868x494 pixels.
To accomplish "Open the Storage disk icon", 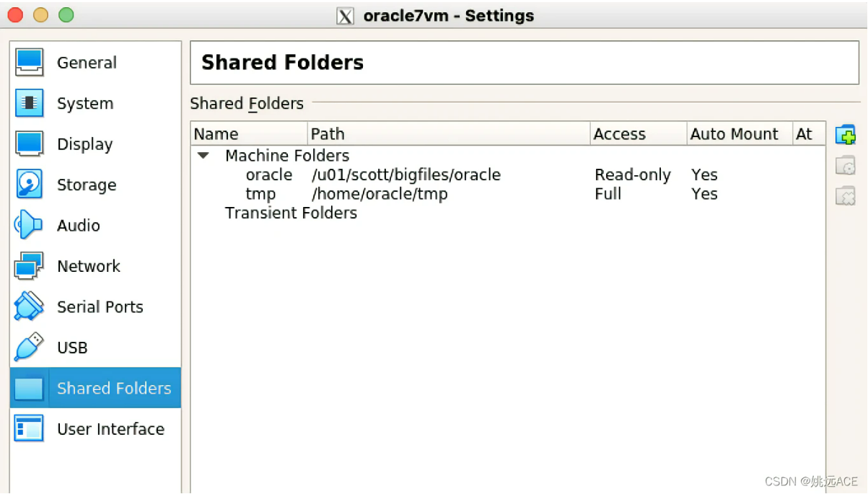I will pyautogui.click(x=29, y=185).
